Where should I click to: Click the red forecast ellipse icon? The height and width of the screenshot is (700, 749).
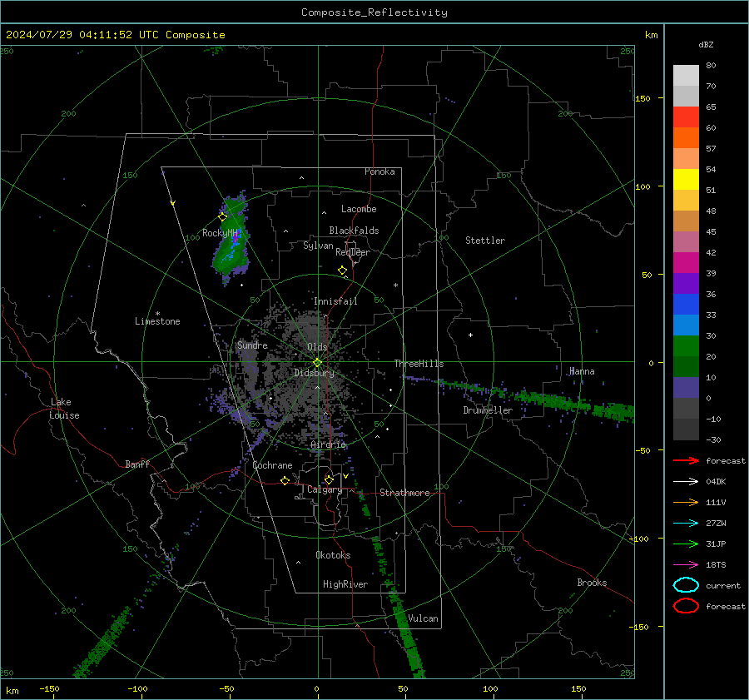point(686,606)
